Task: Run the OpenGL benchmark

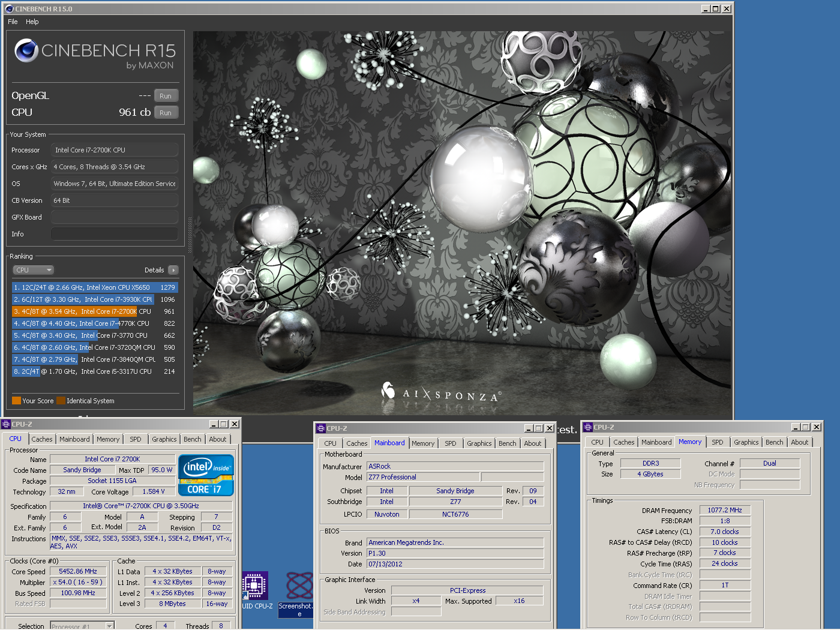Action: [x=166, y=96]
